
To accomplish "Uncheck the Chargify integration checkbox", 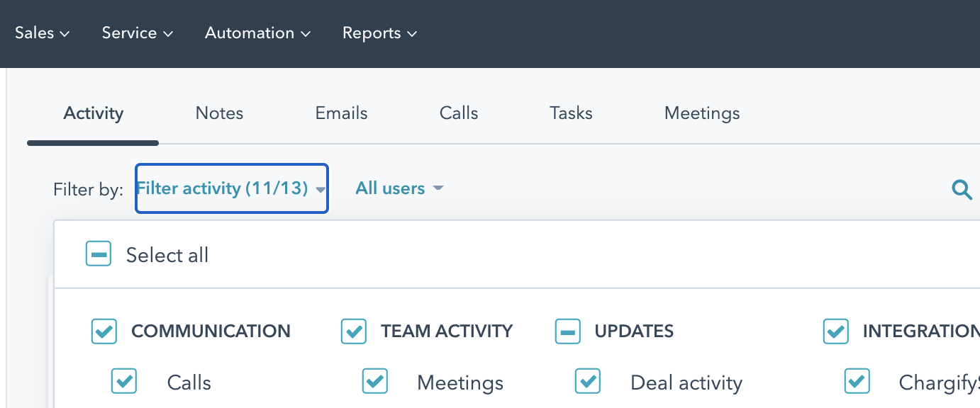I will [857, 382].
